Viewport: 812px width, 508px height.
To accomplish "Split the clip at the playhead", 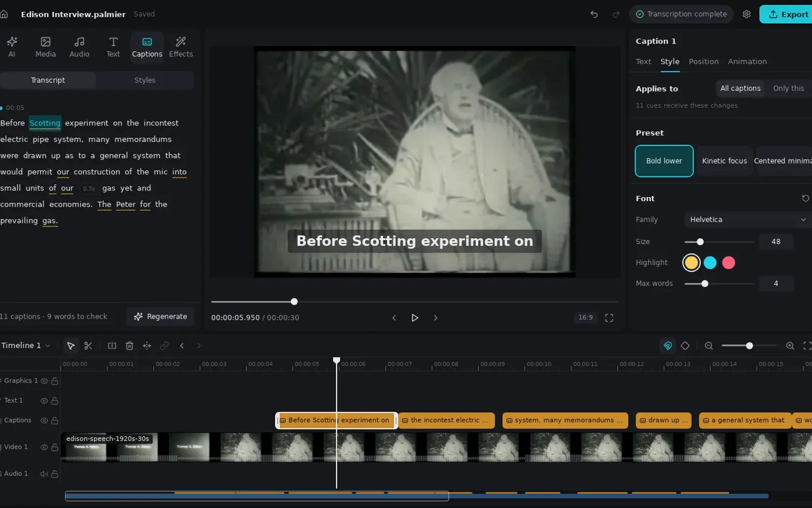I will pos(112,346).
